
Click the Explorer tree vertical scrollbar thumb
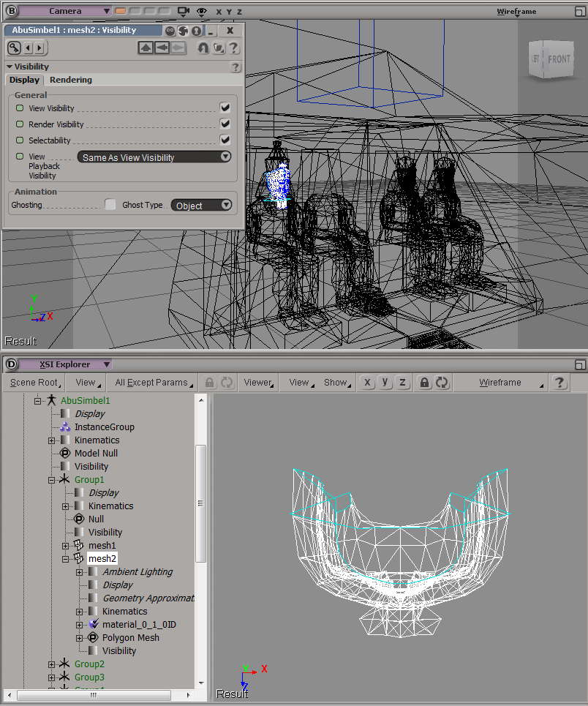201,503
